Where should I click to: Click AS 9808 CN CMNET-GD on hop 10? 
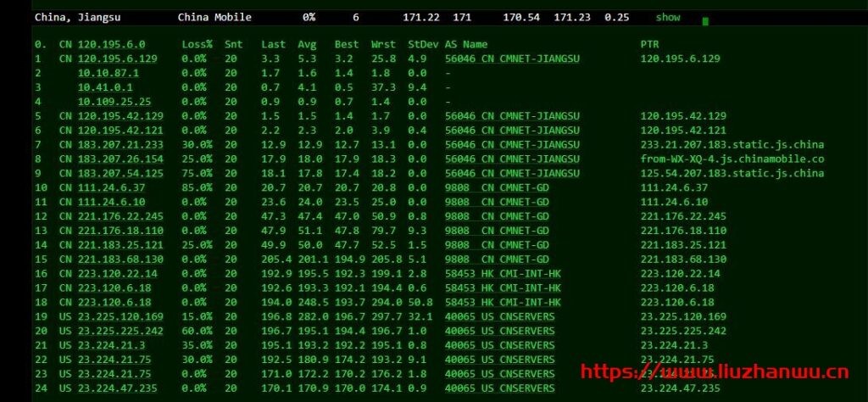[497, 187]
